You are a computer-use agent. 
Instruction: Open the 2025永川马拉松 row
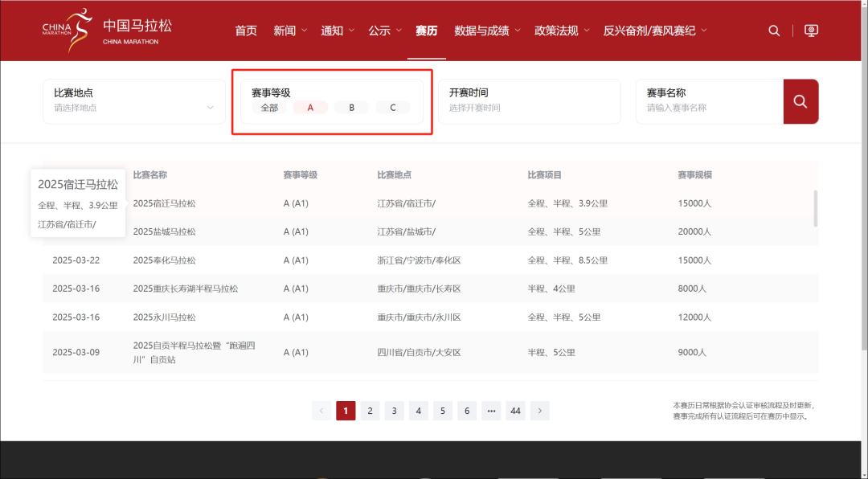[430, 317]
